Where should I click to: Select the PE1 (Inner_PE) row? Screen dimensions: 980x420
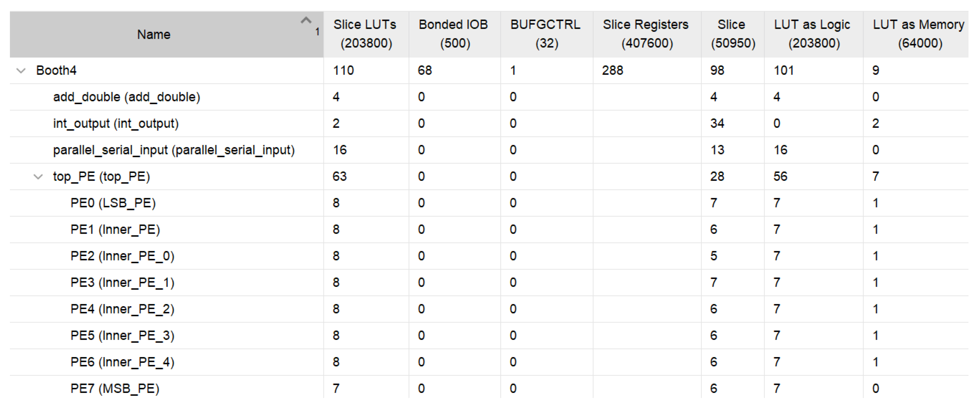click(115, 230)
